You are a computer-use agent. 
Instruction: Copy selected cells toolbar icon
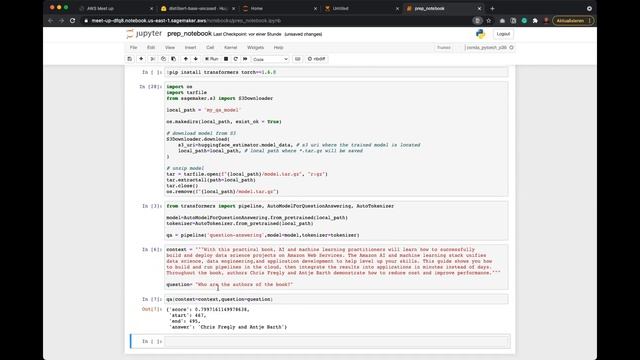163,59
